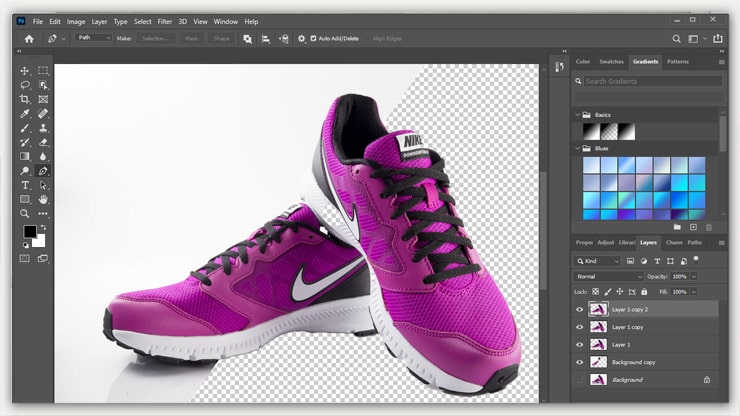Select the Rectangular Marquee tool
740x416 pixels.
click(43, 71)
